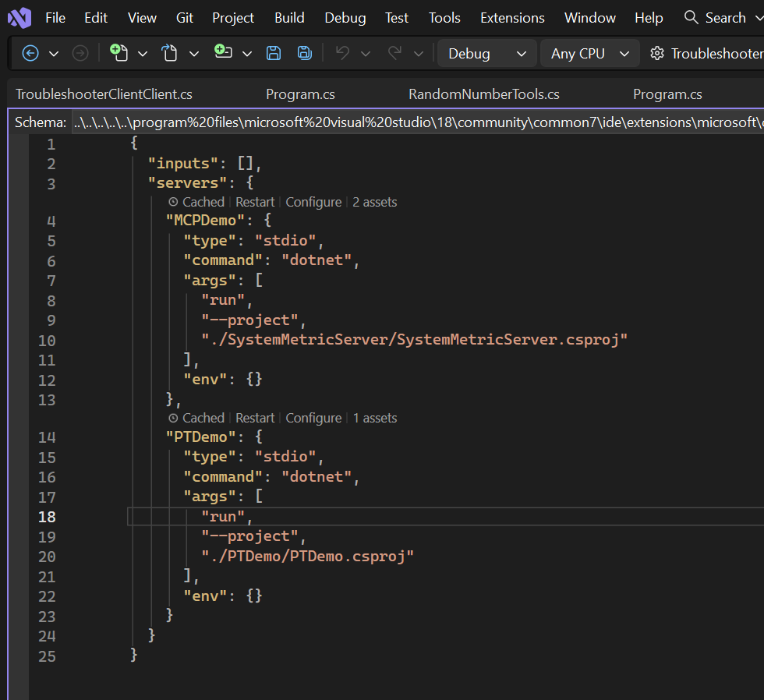Click the 2 assets link above MCPDemo

coord(374,201)
